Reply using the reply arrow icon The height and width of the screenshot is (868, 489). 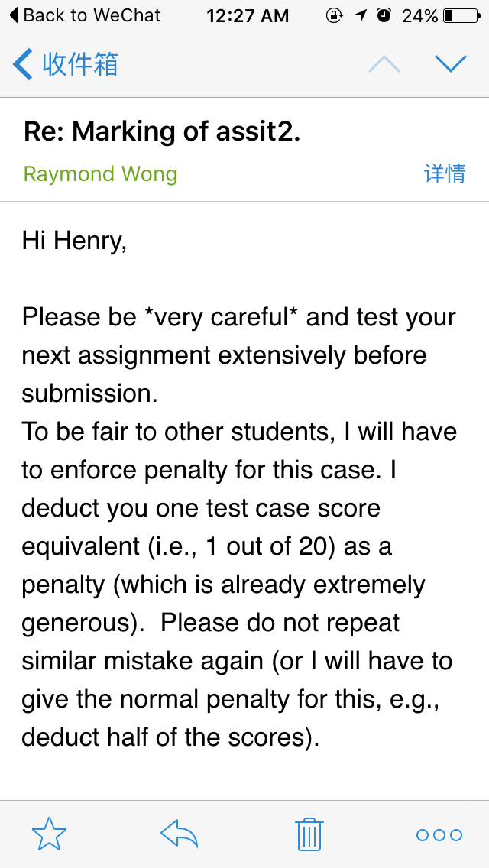[180, 834]
